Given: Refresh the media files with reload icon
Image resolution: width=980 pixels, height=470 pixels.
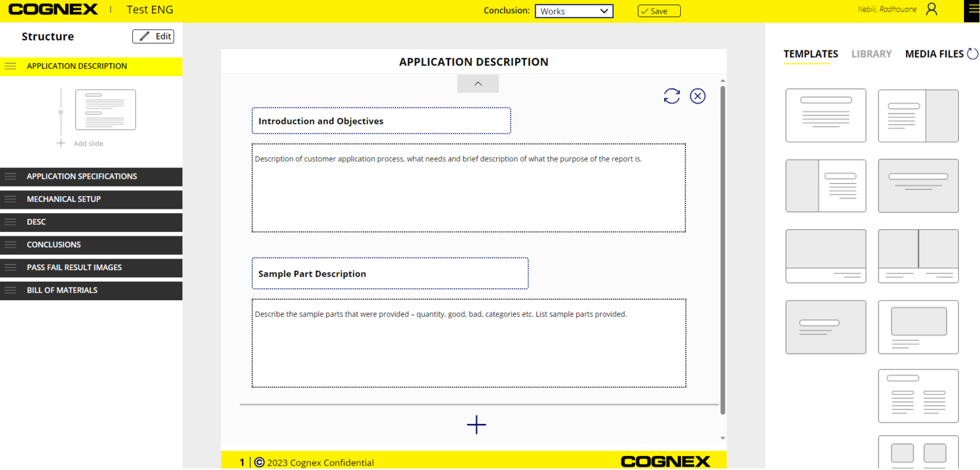Looking at the screenshot, I should pos(972,54).
